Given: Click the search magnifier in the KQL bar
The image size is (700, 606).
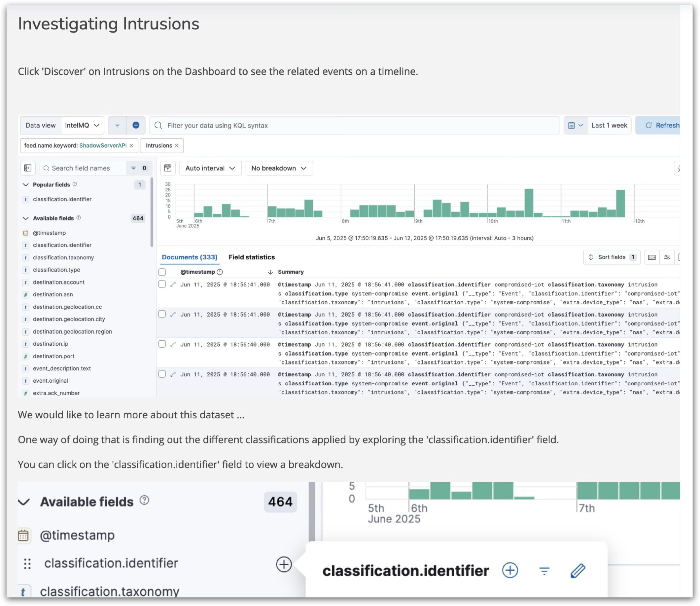Looking at the screenshot, I should tap(158, 126).
